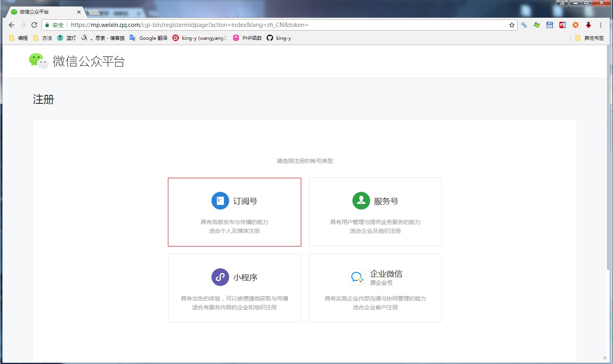Open the Google 翻译 bookmark

149,38
